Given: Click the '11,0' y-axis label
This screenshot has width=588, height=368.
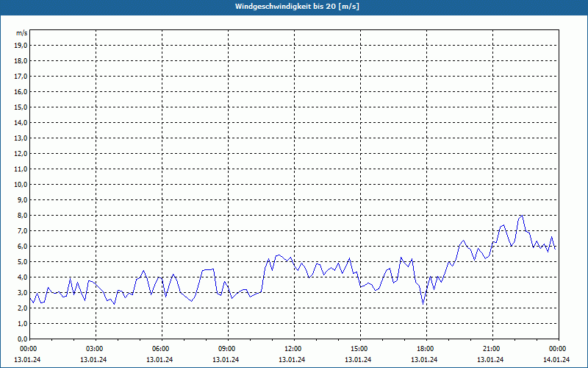Looking at the screenshot, I should point(21,169).
